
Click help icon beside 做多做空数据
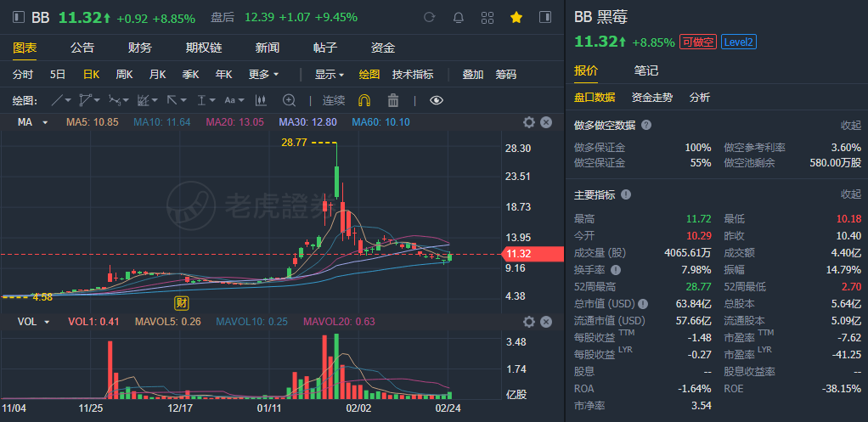tap(646, 125)
